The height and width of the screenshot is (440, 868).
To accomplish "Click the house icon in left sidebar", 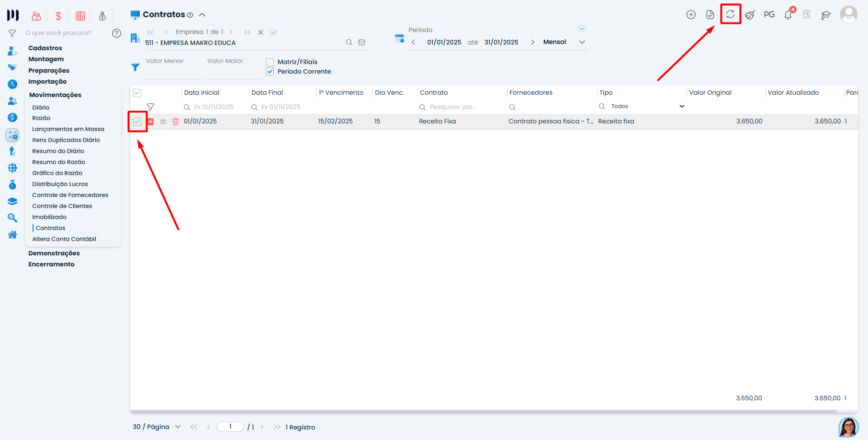I will pos(12,235).
